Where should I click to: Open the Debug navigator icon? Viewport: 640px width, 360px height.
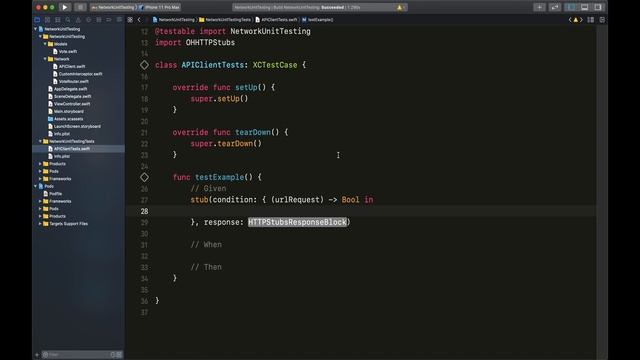[98, 20]
